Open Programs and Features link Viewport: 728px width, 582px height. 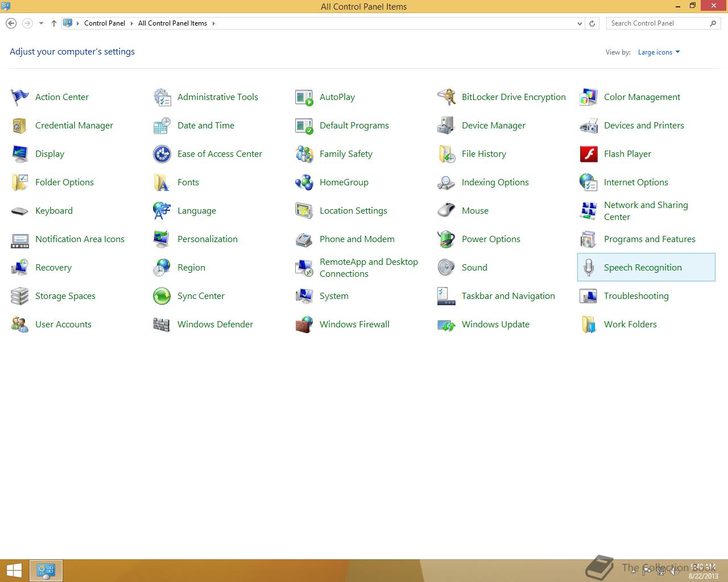click(650, 239)
